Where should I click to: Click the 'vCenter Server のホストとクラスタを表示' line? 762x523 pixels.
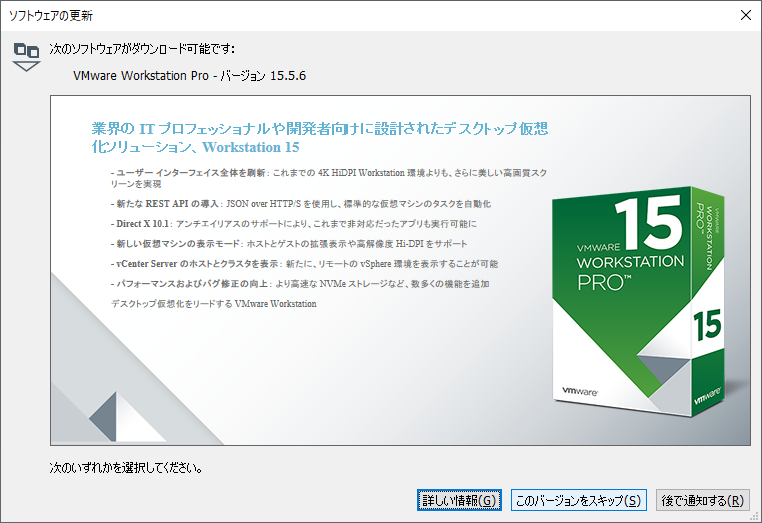pos(304,264)
